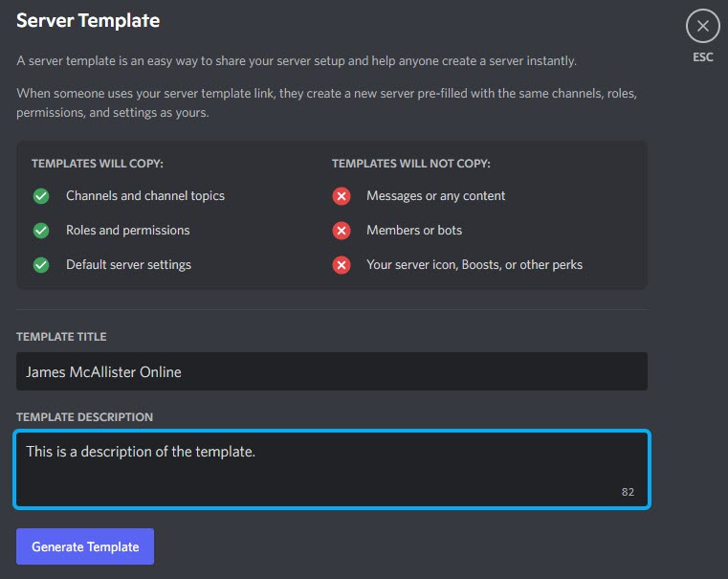Click the Server Template heading
728x579 pixels.
tap(88, 20)
